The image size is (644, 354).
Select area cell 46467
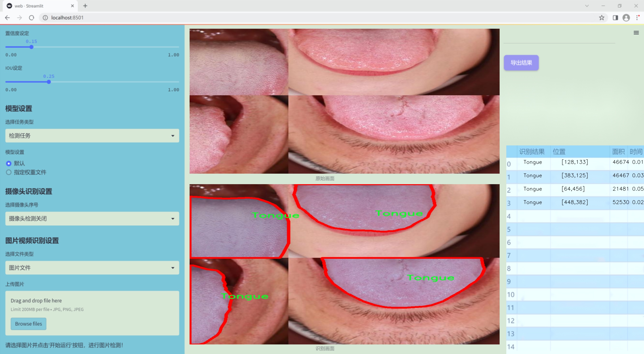621,176
